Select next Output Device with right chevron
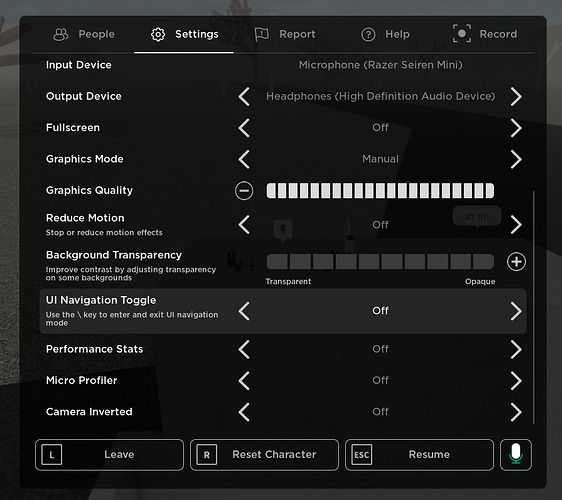This screenshot has width=562, height=500. [x=516, y=96]
